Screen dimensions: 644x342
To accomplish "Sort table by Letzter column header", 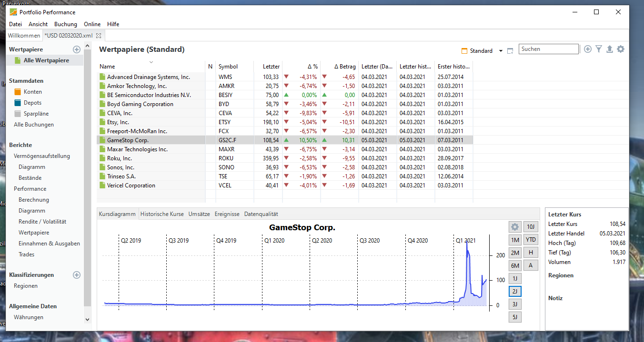I will tap(268, 67).
